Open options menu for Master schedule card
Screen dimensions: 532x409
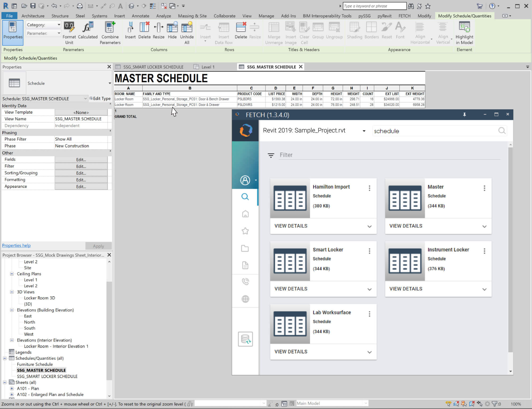coord(484,188)
